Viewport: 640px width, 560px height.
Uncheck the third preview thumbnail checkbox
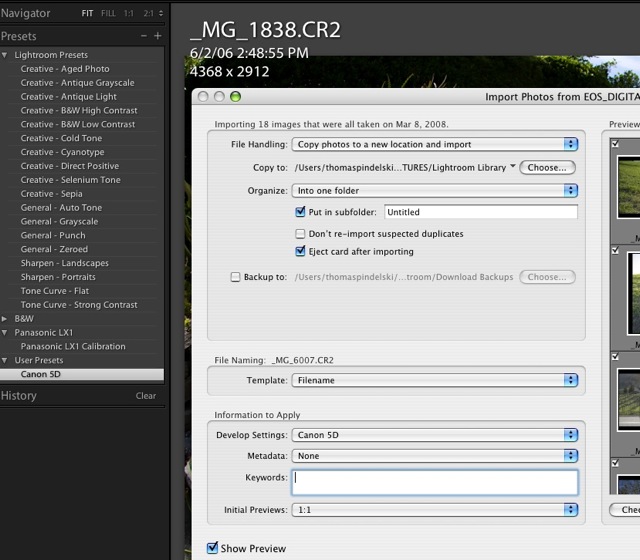pos(616,357)
